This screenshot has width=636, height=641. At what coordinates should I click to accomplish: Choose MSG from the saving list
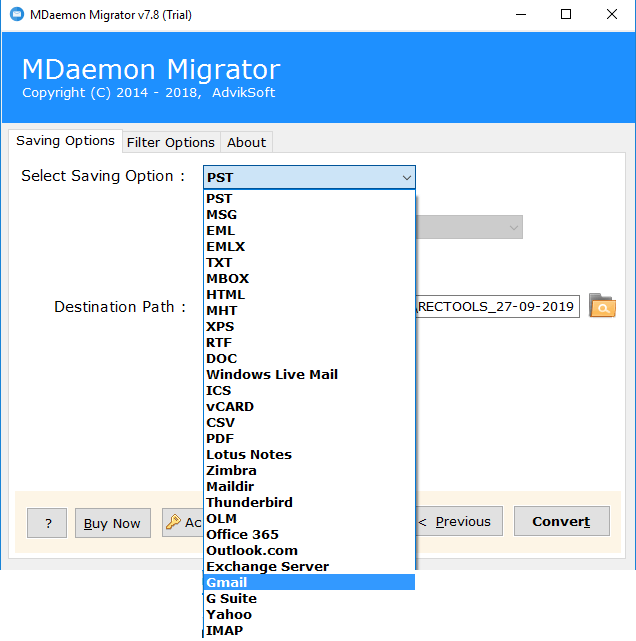pyautogui.click(x=309, y=215)
